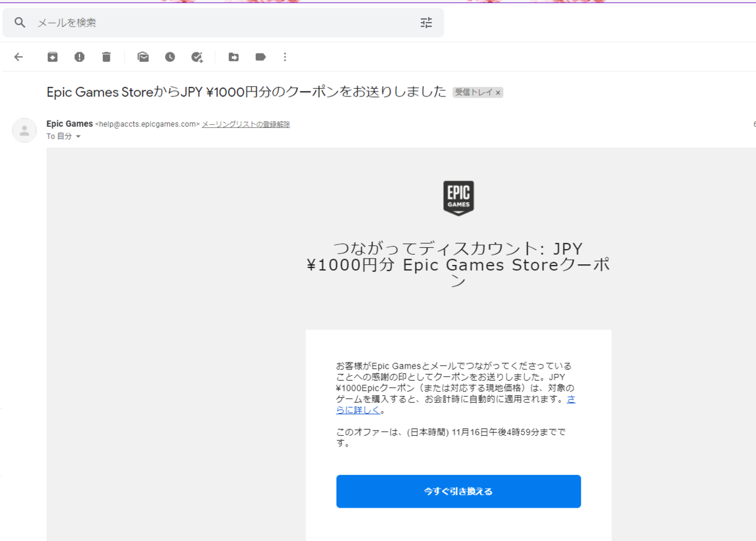Open search filter options icon
The image size is (756, 541).
tap(427, 23)
